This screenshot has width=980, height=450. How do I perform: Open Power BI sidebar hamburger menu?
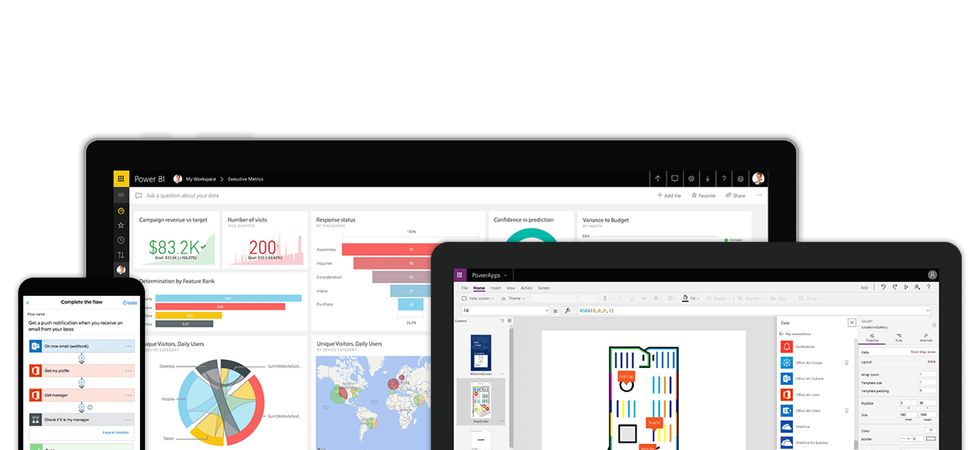point(121,195)
